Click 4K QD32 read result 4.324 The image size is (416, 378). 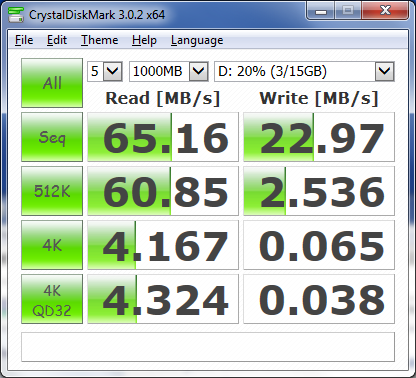click(163, 299)
